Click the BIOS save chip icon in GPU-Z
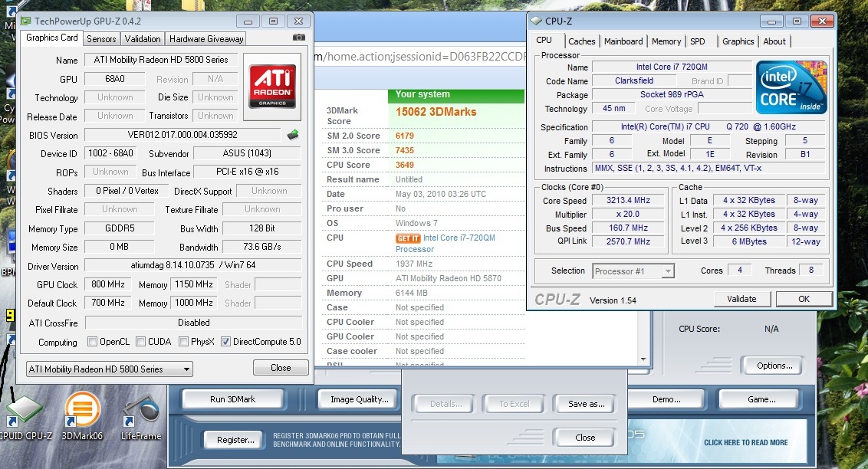 click(x=293, y=134)
